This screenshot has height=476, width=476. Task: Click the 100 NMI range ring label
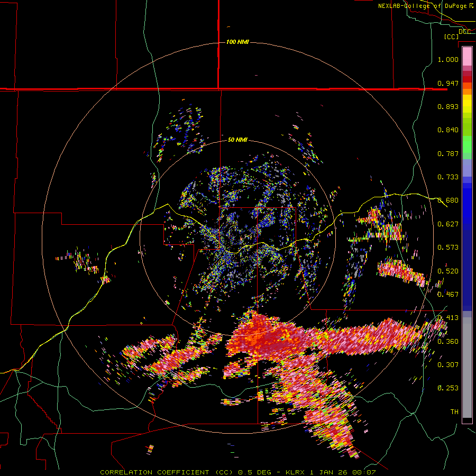(237, 42)
